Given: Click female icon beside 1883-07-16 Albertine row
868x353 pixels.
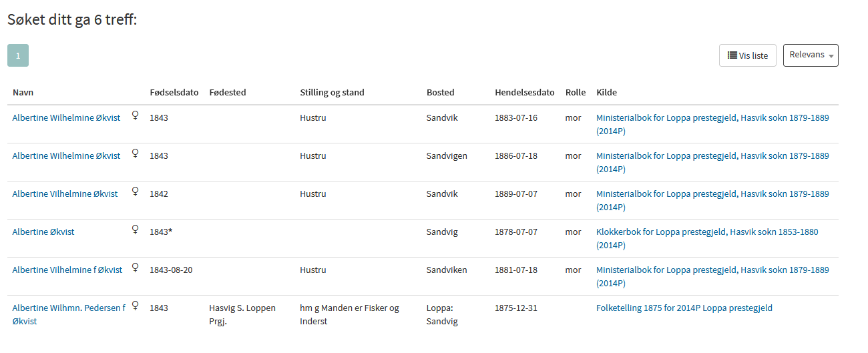Looking at the screenshot, I should click(135, 116).
